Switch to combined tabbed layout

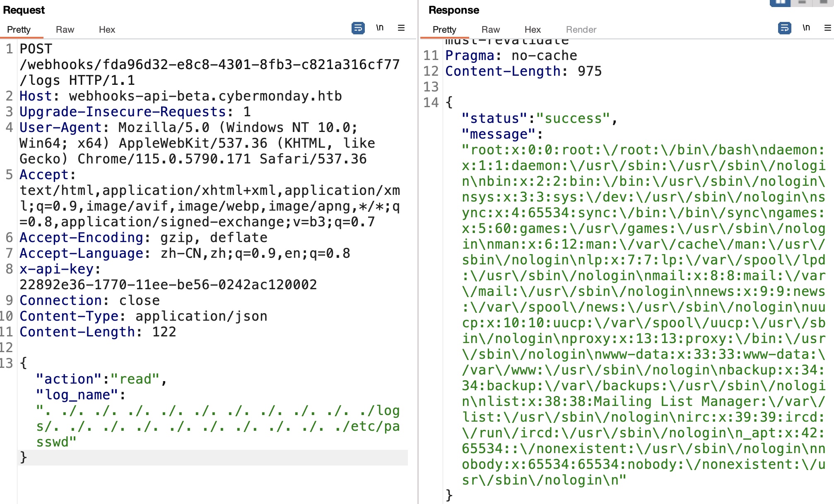(x=824, y=2)
